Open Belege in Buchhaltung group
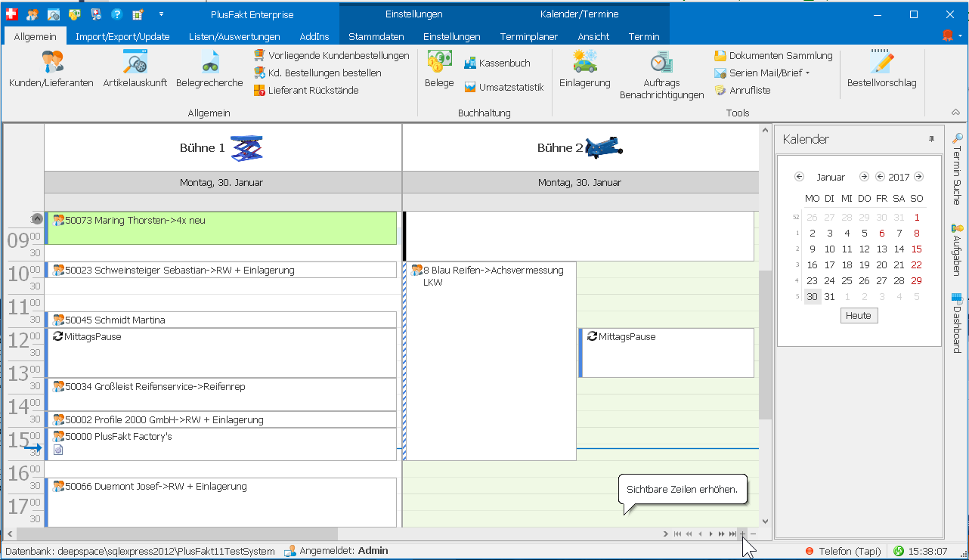Screen dimensions: 969x560 (439, 69)
